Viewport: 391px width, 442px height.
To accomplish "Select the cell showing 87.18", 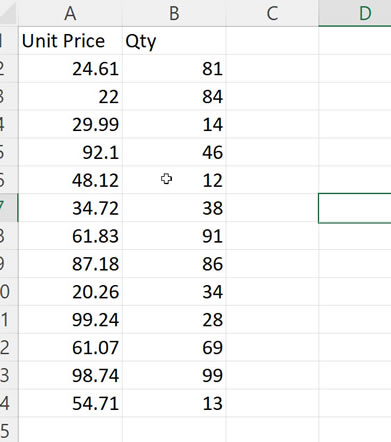I will (x=70, y=264).
